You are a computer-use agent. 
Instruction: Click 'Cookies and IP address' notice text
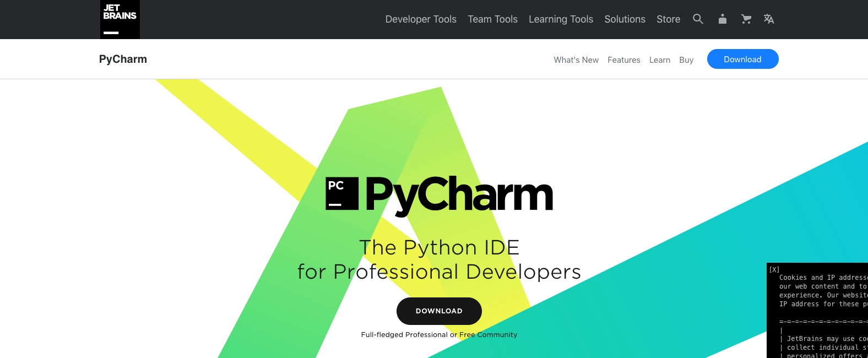click(823, 278)
